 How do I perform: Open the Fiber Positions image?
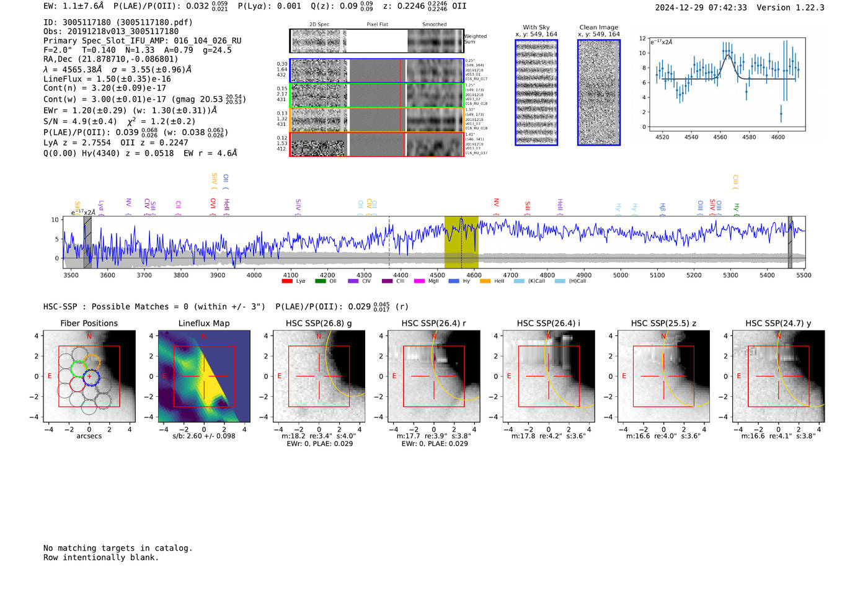(x=89, y=376)
